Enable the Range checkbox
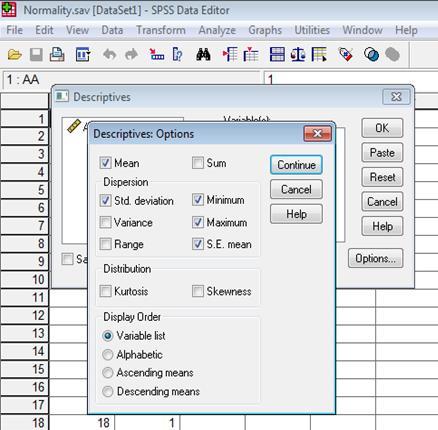The image size is (438, 430). point(105,244)
